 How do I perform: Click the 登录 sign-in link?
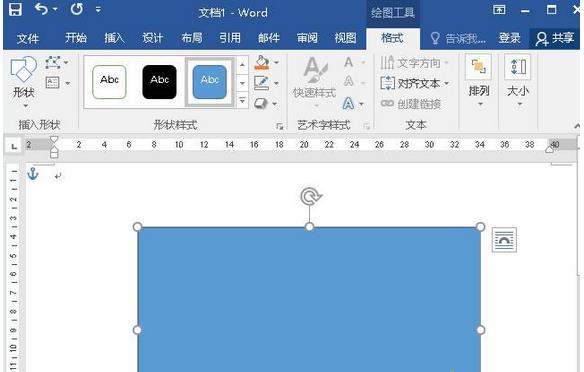(509, 38)
